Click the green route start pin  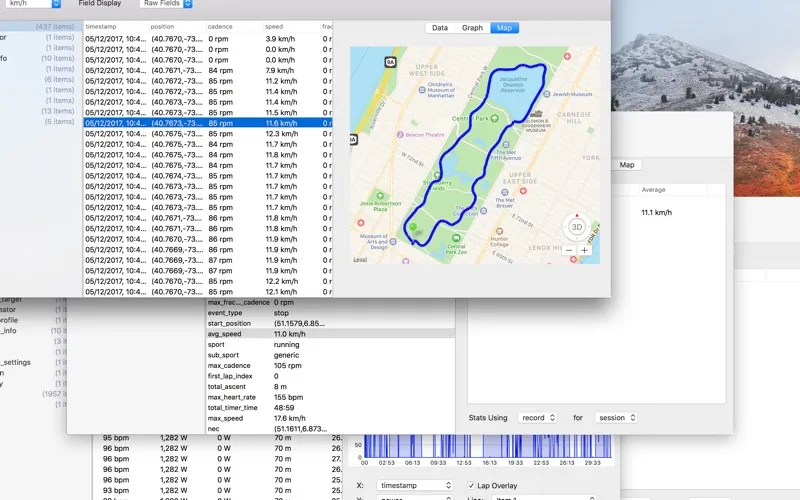coord(413,227)
